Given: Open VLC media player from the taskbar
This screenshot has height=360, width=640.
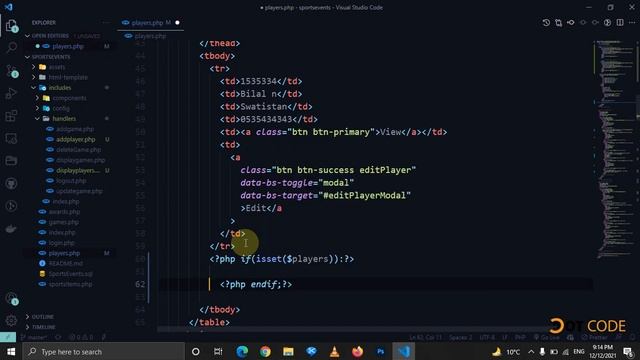Looking at the screenshot, I should point(334,351).
